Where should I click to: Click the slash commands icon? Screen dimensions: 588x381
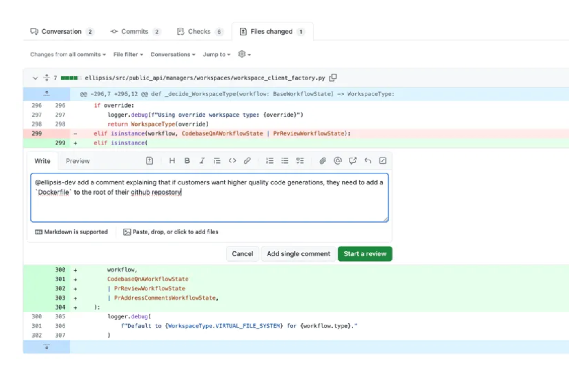click(383, 161)
